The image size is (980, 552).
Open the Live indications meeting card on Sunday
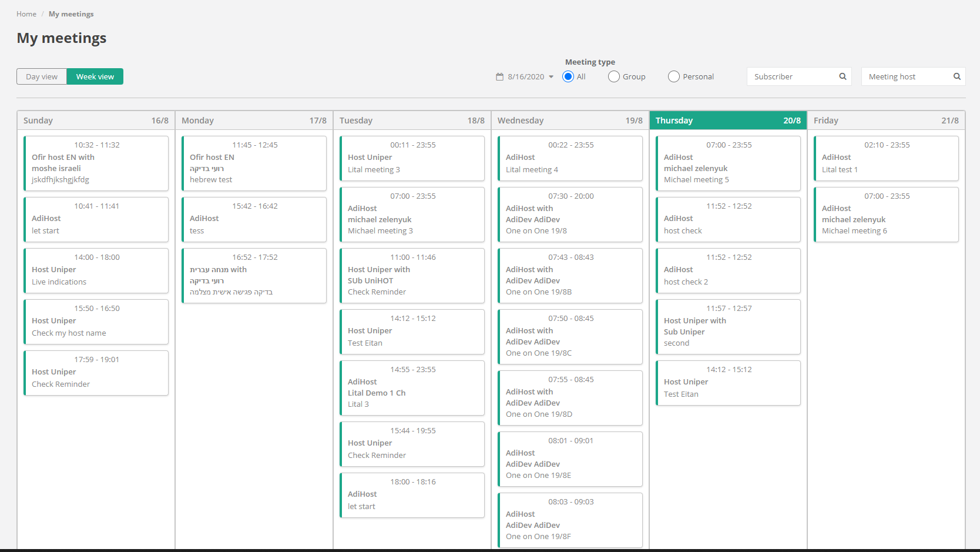[x=96, y=270]
